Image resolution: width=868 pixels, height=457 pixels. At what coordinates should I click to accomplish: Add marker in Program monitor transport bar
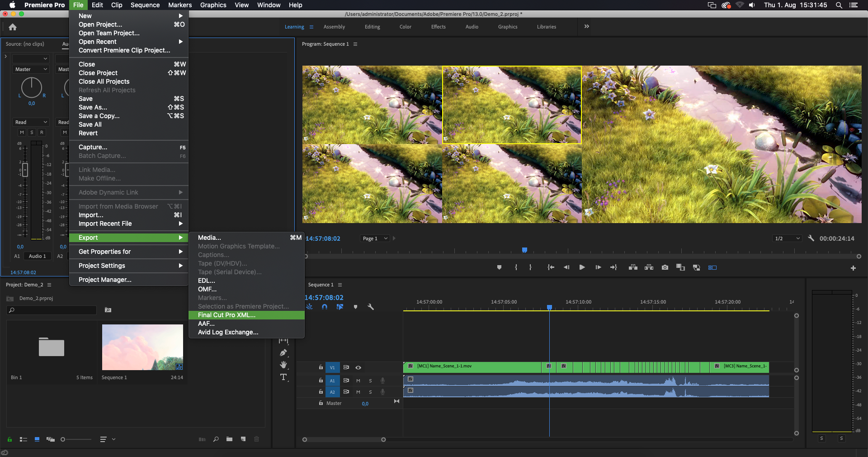click(x=499, y=267)
